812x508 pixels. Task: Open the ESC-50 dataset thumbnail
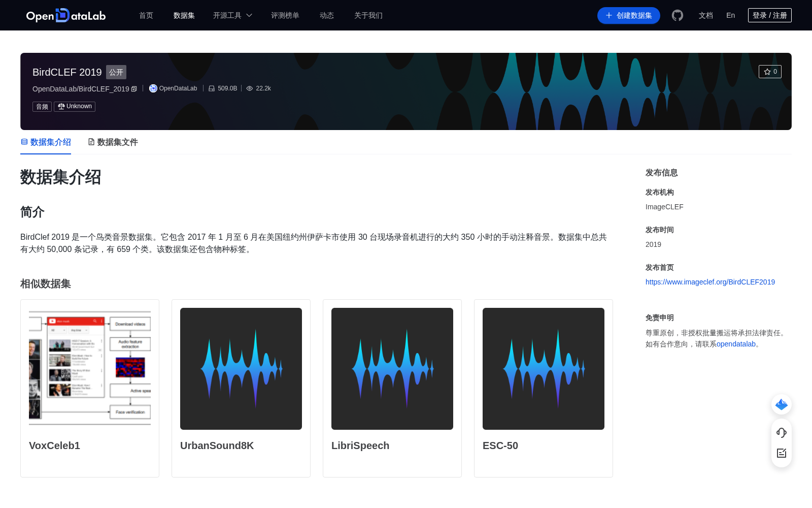tap(544, 369)
